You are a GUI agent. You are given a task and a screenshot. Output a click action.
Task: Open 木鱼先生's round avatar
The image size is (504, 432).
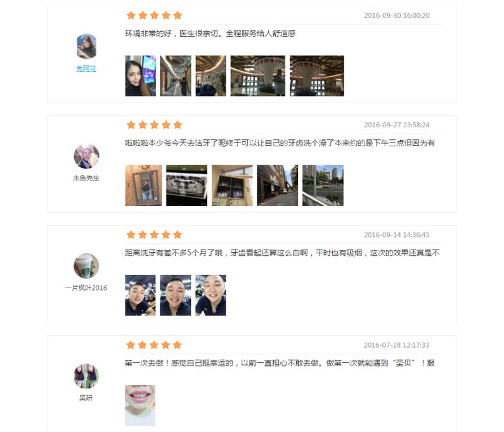pos(86,156)
